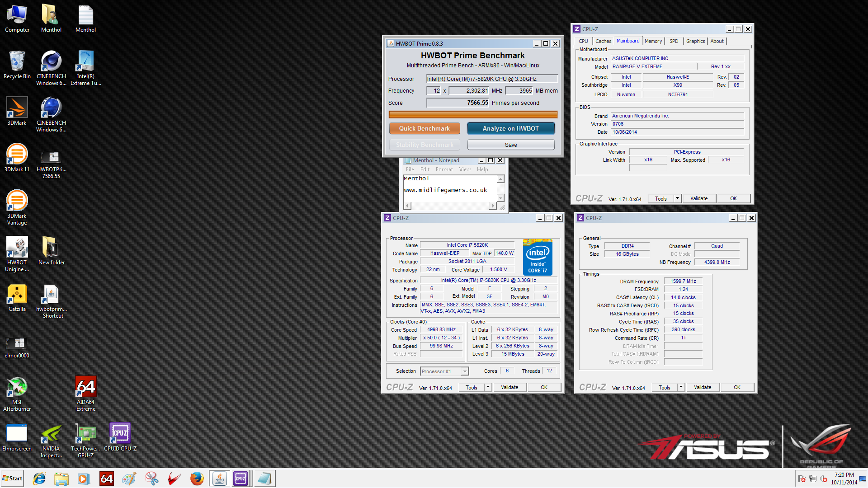This screenshot has height=488, width=868.
Task: Launch 3DMark Vantage shortcut
Action: (x=17, y=208)
